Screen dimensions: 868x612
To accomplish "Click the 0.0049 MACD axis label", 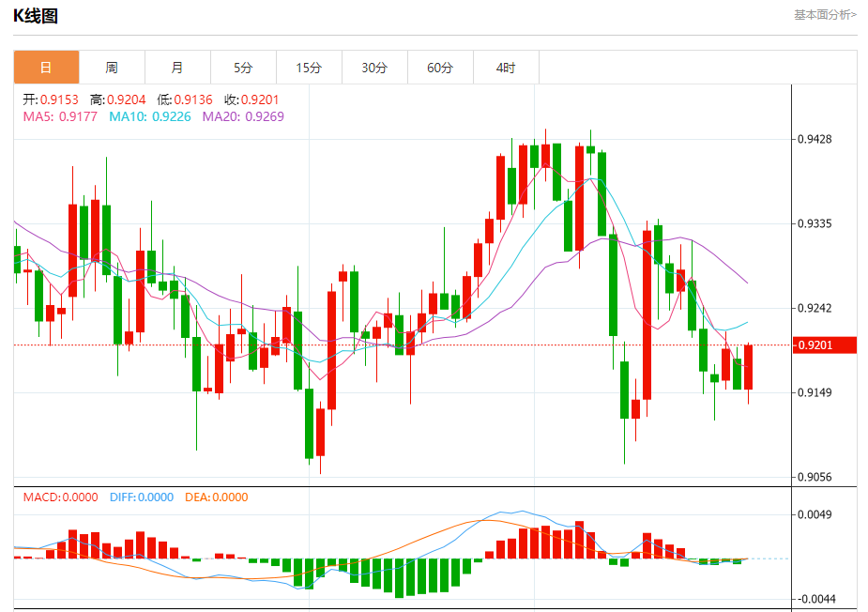I will point(815,514).
